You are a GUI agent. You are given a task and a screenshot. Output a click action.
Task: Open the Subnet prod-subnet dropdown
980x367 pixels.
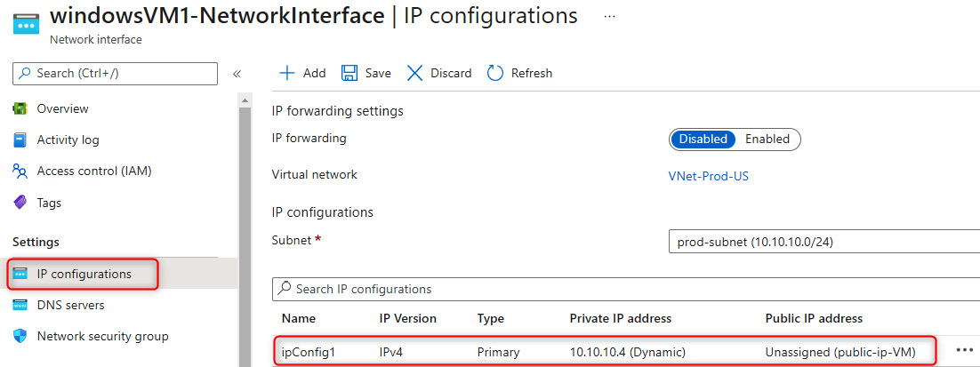coord(824,242)
